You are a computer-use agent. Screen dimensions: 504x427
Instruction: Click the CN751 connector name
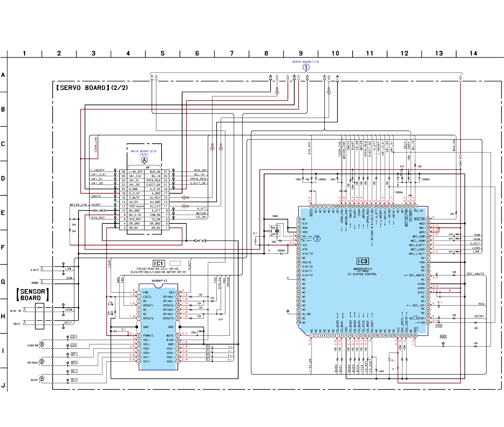144,155
